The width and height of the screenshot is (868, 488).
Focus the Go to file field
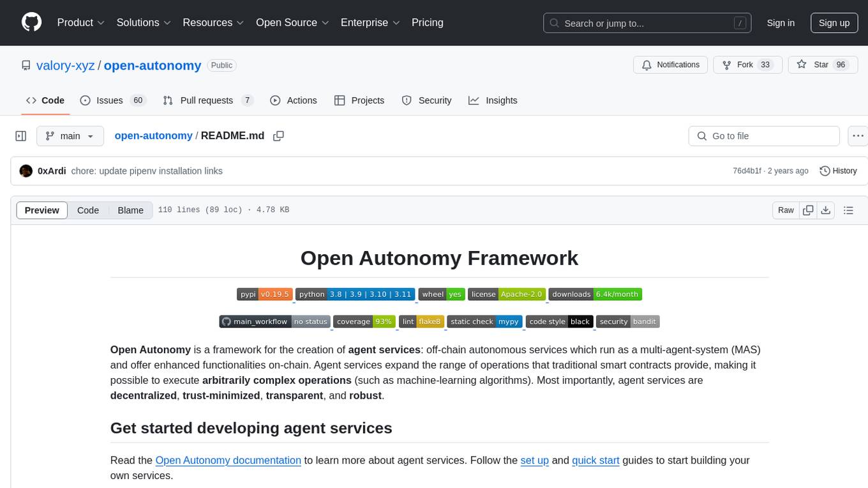pos(764,136)
